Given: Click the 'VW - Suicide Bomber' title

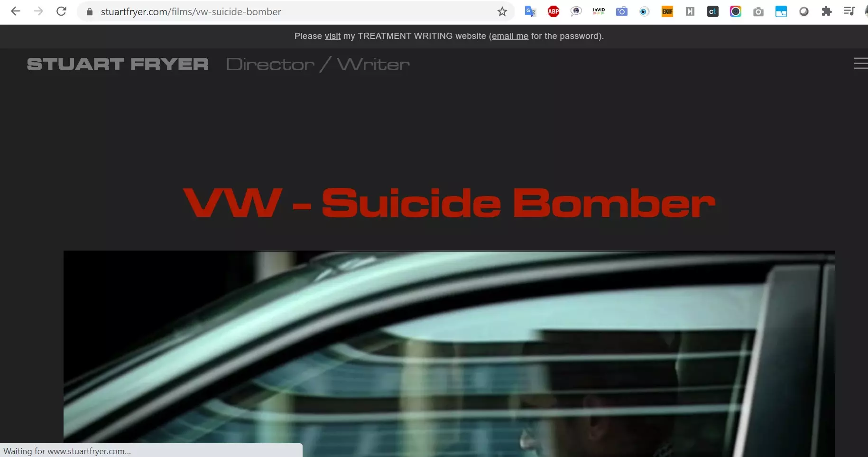Looking at the screenshot, I should [x=449, y=203].
